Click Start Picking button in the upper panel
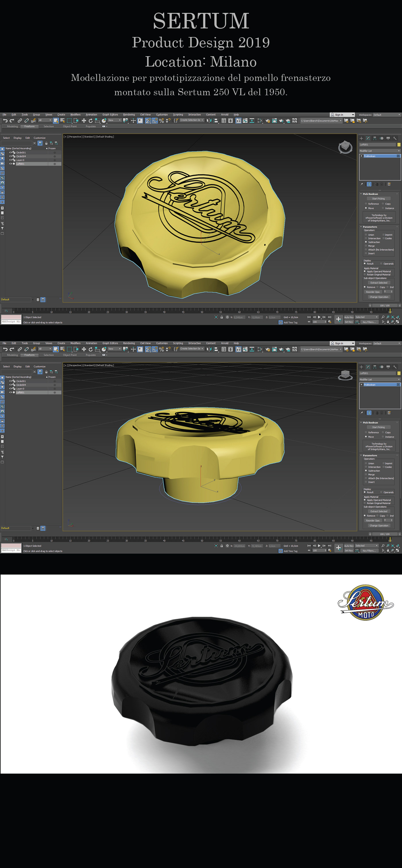402x868 pixels. coord(378,198)
